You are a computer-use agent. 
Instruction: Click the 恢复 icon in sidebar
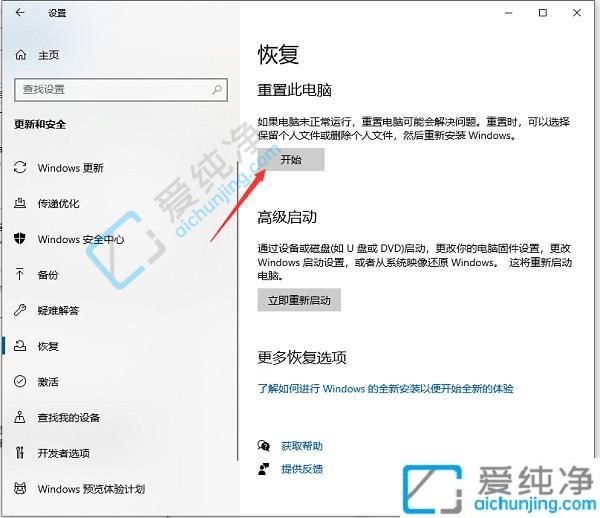coord(20,346)
